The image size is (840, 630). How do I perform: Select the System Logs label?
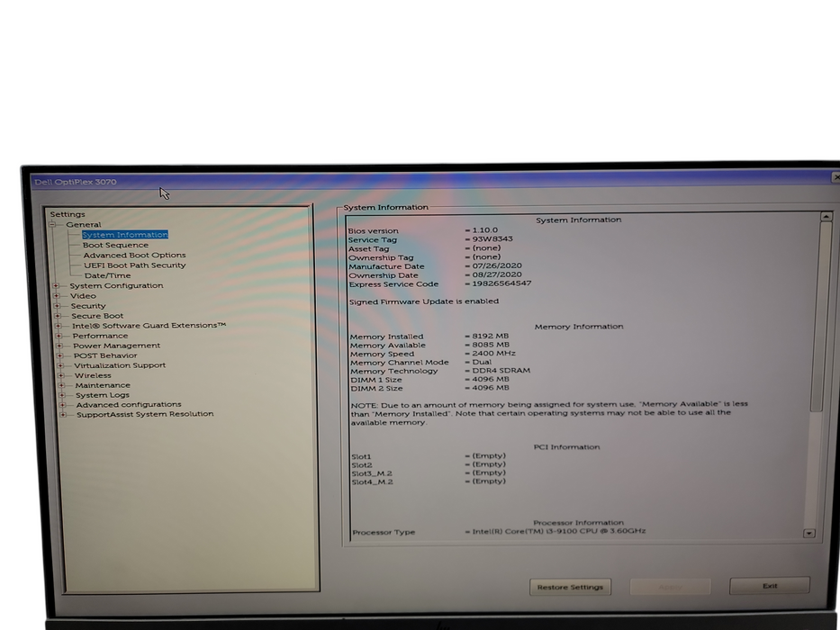(103, 395)
